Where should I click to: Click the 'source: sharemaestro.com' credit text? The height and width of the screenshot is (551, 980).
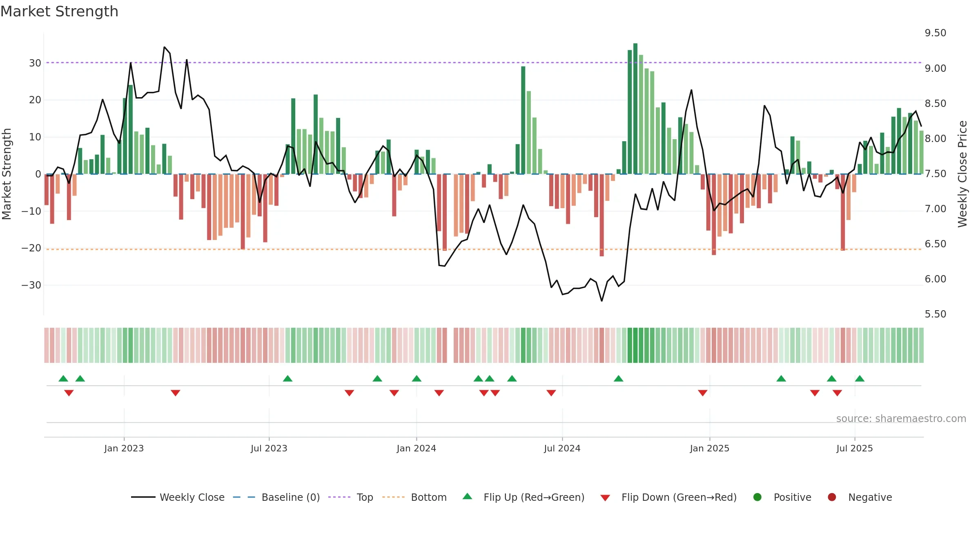[901, 419]
